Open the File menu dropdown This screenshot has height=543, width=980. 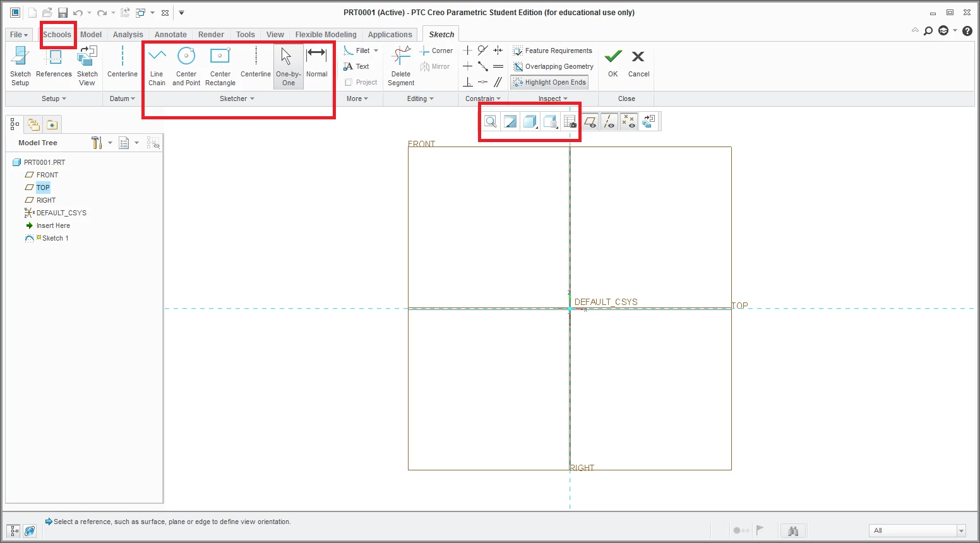pos(19,35)
